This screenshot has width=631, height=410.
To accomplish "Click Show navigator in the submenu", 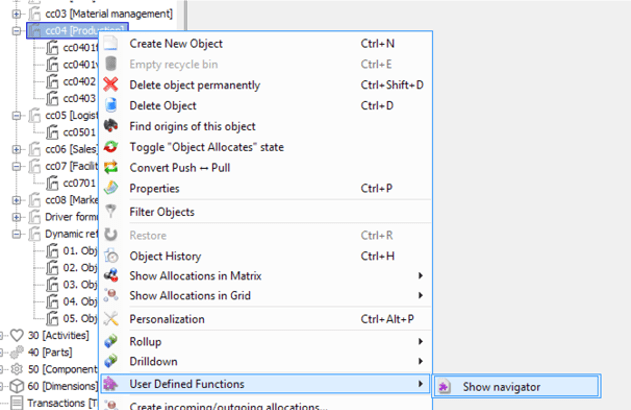I will (x=517, y=387).
